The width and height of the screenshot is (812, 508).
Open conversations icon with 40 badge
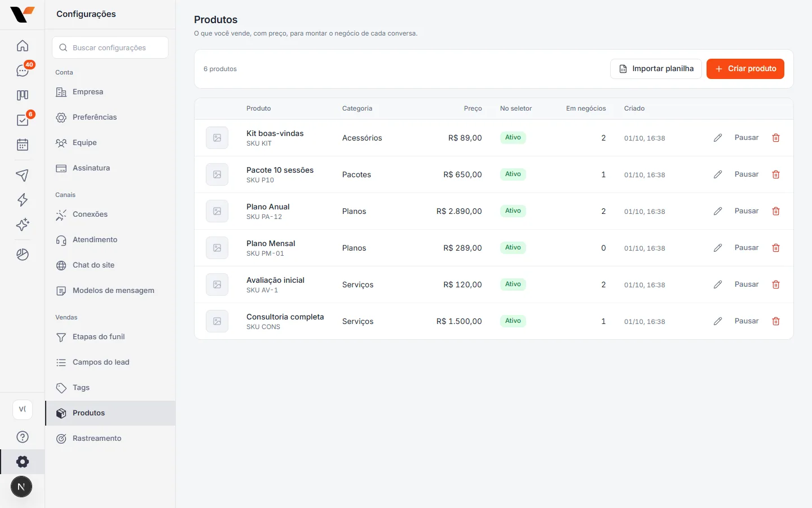pos(23,71)
